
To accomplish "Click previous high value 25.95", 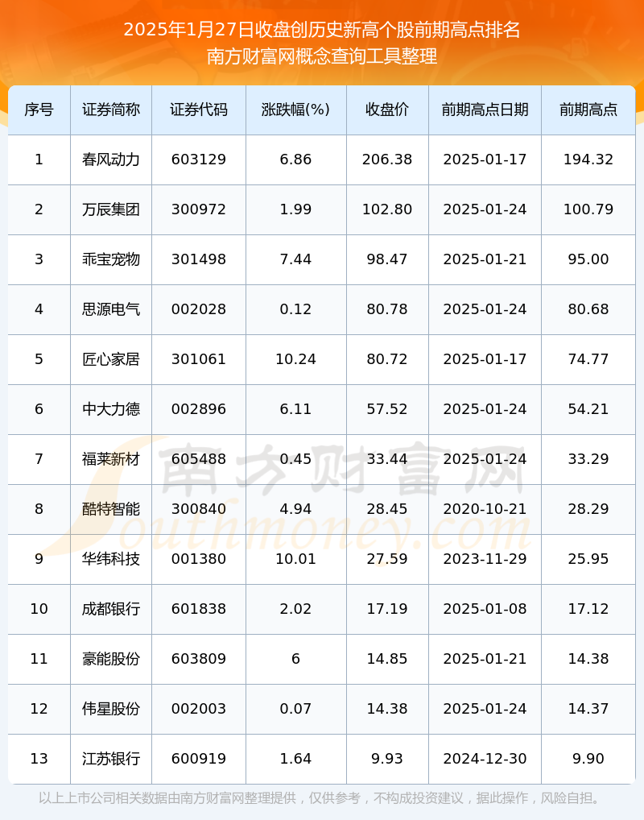I will [x=588, y=559].
